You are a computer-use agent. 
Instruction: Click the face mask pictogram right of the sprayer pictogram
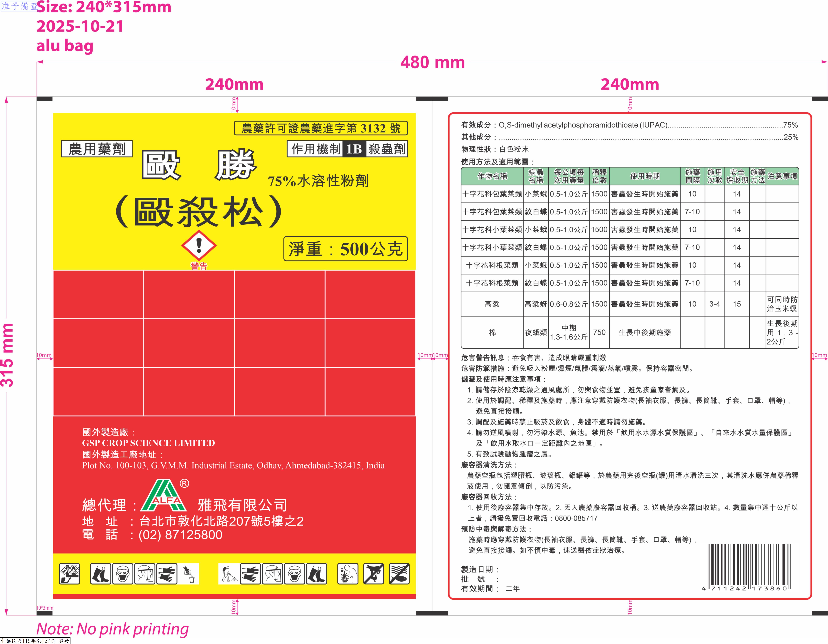(x=295, y=574)
